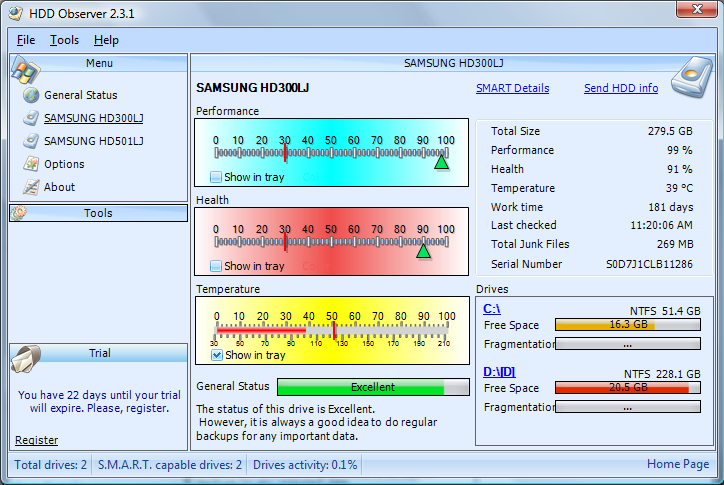Enable Show in tray under Performance
This screenshot has height=485, width=724.
click(216, 178)
